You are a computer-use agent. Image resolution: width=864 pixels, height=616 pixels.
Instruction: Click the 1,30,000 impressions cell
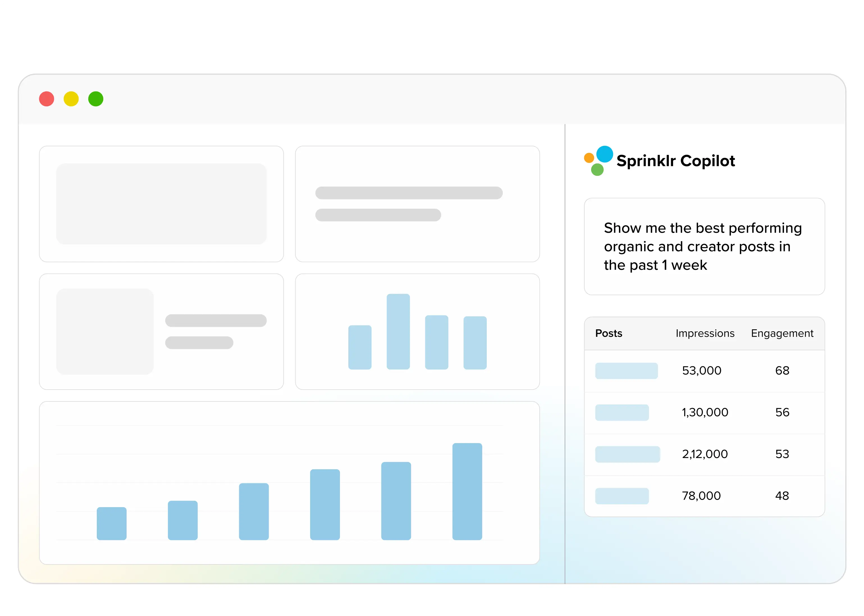click(x=705, y=412)
